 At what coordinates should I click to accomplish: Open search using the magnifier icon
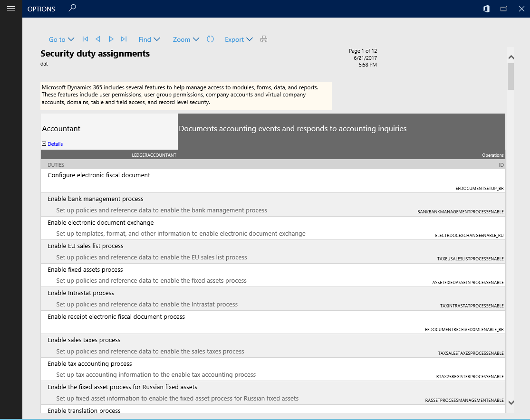pos(72,8)
